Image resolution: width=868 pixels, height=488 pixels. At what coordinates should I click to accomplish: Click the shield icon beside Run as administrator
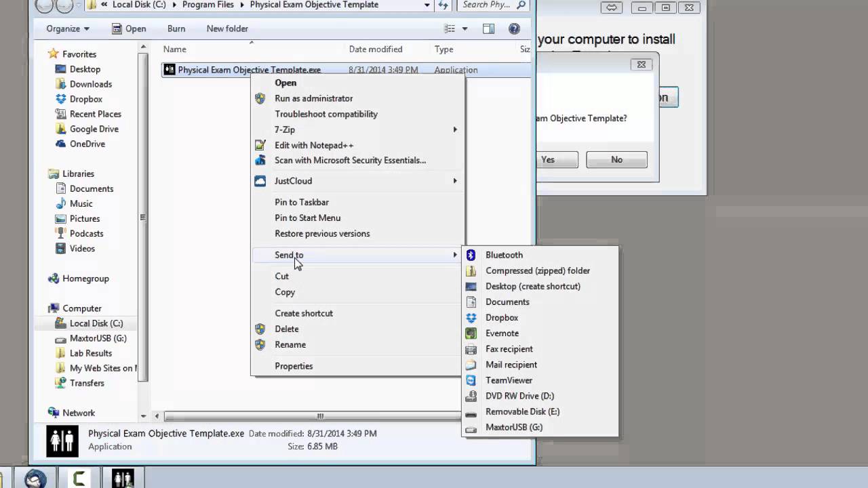pos(260,98)
